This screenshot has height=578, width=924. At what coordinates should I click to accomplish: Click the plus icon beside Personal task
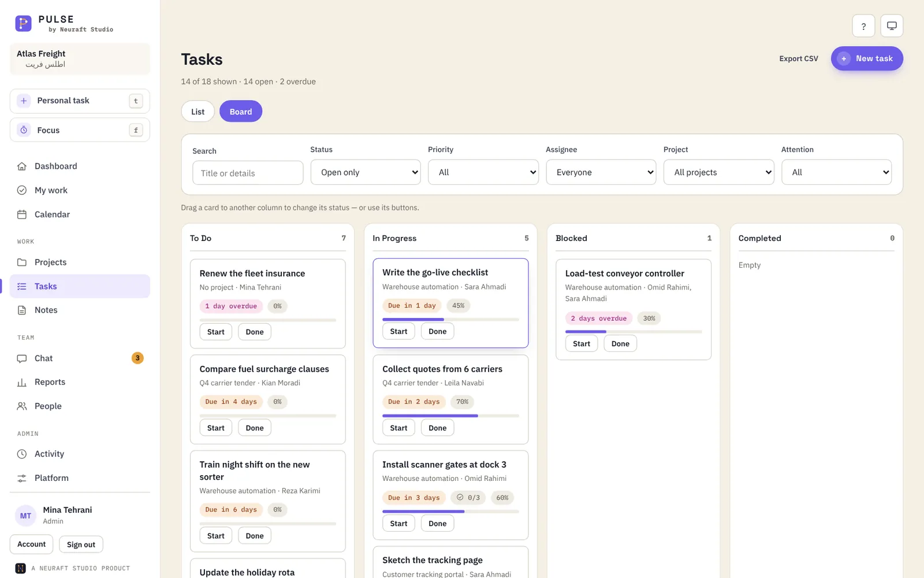[x=24, y=101]
